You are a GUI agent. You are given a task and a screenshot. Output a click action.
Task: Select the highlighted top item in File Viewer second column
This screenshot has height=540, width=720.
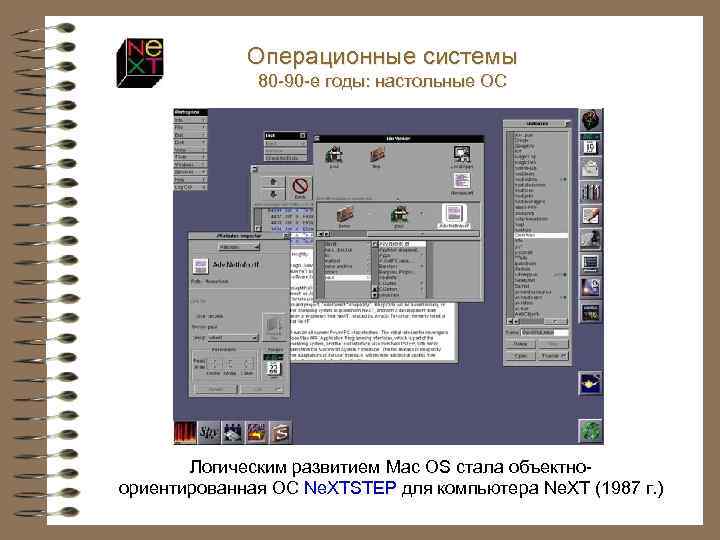(x=402, y=244)
